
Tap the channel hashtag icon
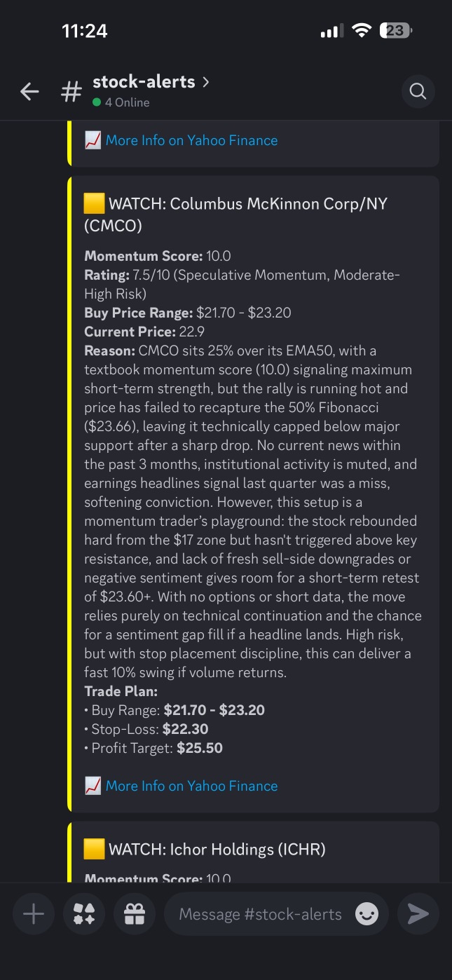pyautogui.click(x=71, y=91)
